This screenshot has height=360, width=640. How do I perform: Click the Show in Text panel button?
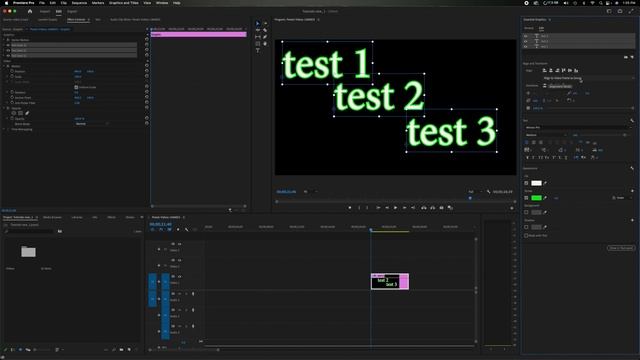621,248
